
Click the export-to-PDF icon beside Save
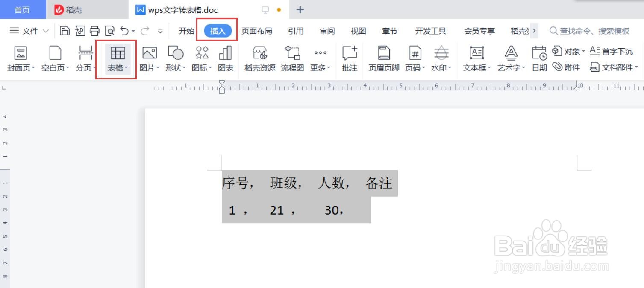pyautogui.click(x=80, y=31)
